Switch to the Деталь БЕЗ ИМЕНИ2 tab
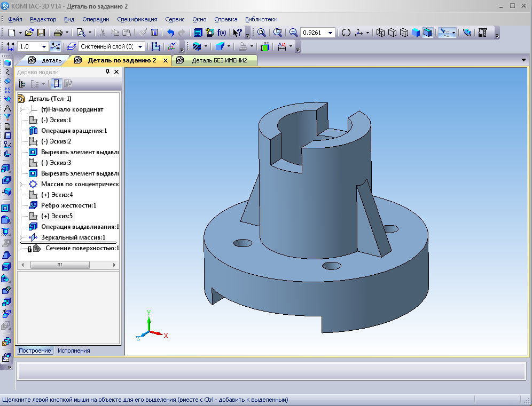532x406 pixels. pyautogui.click(x=219, y=60)
